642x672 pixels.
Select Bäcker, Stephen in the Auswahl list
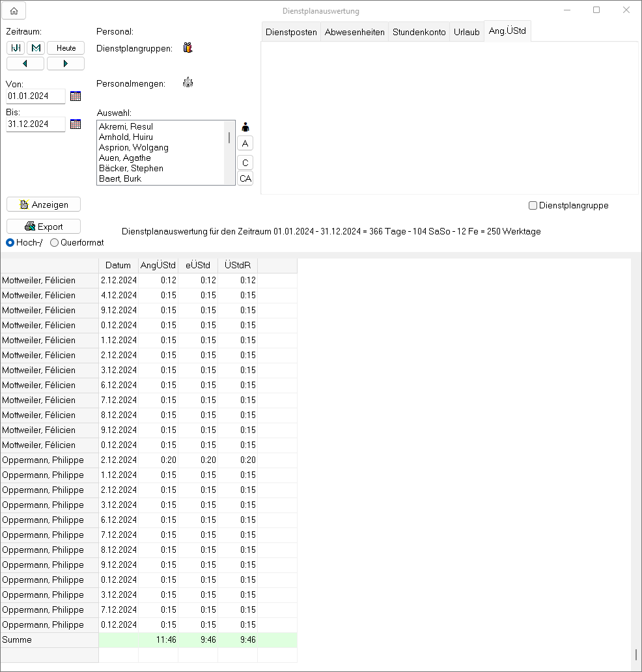[x=131, y=169]
